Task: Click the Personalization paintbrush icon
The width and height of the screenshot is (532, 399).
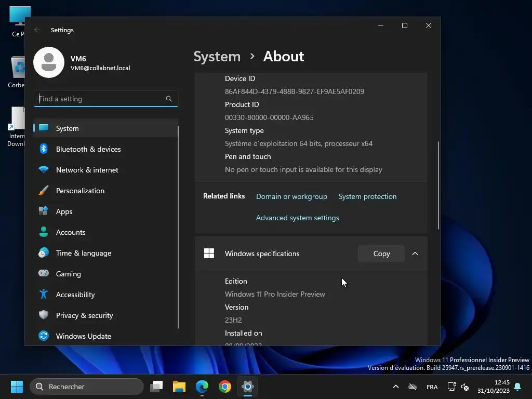Action: pos(44,190)
